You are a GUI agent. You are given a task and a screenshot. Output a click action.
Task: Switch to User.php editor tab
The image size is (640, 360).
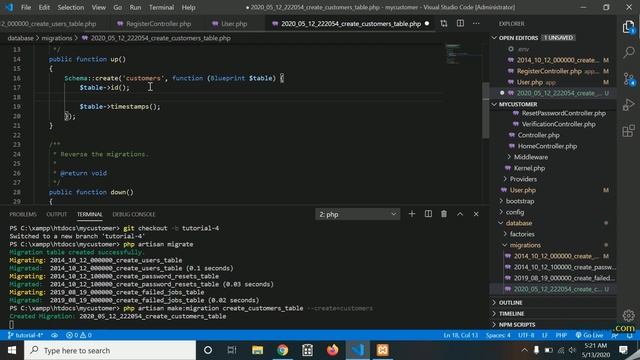pos(234,24)
